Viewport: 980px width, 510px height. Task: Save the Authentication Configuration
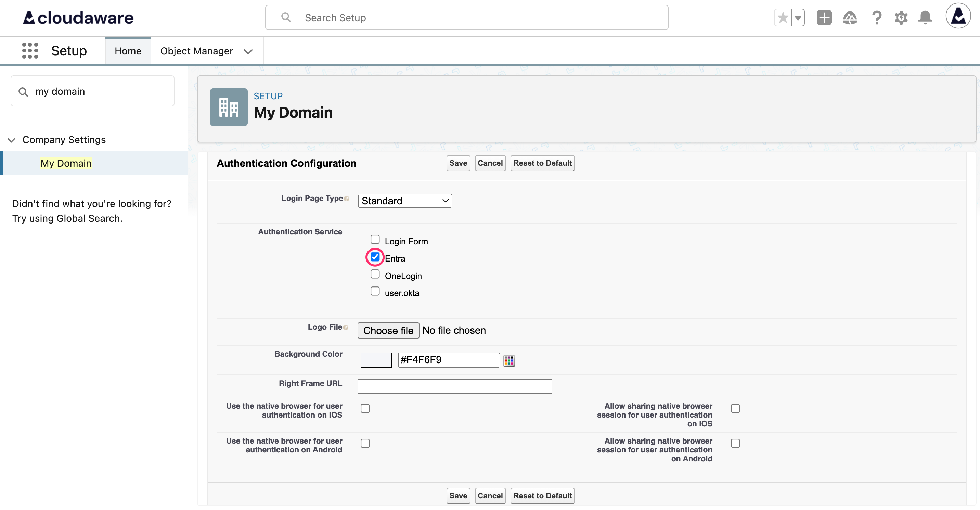[x=457, y=163]
